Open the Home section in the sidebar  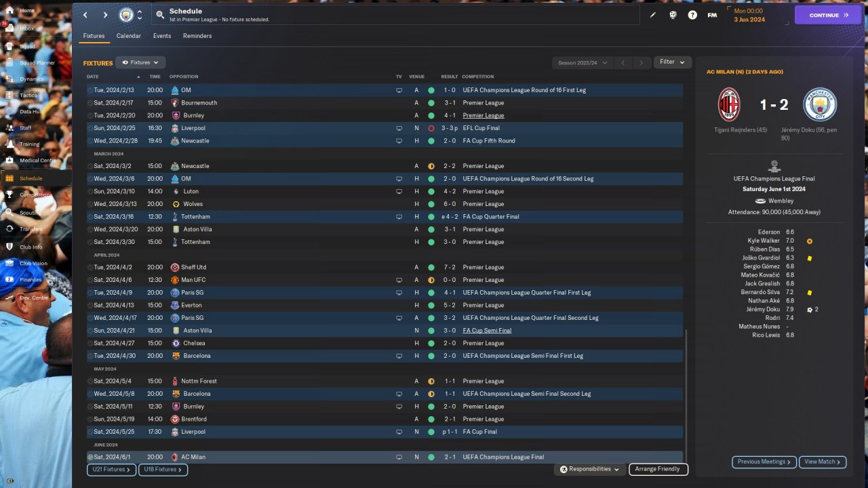(27, 11)
